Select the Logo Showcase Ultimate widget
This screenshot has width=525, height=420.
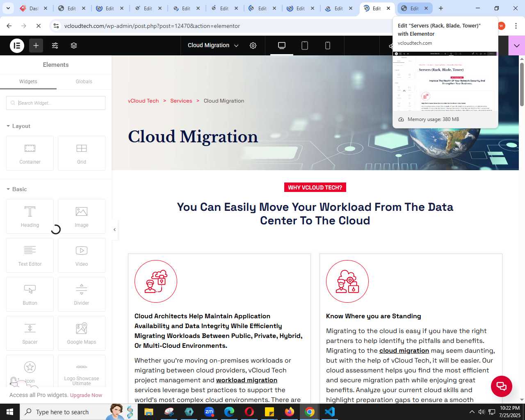pyautogui.click(x=82, y=371)
